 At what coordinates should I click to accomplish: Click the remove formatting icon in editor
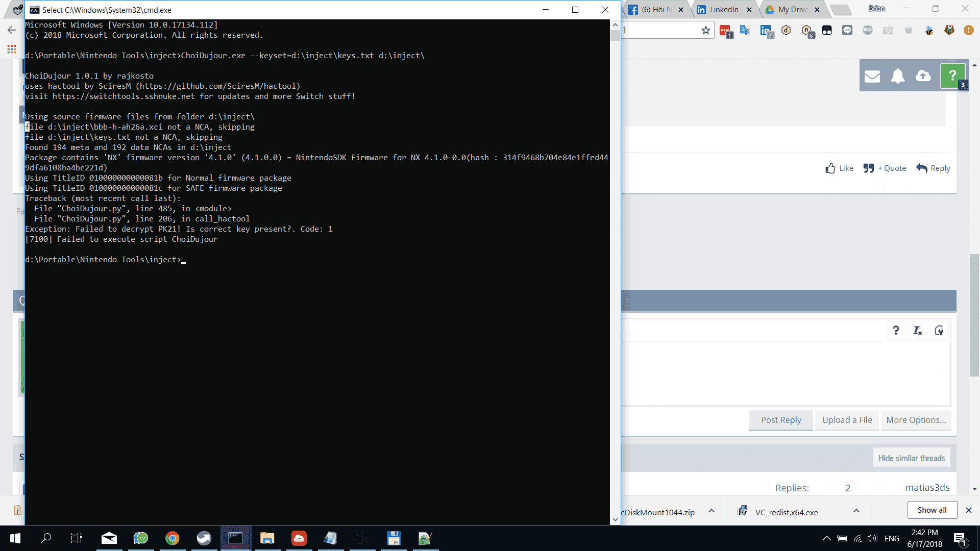[x=917, y=331]
